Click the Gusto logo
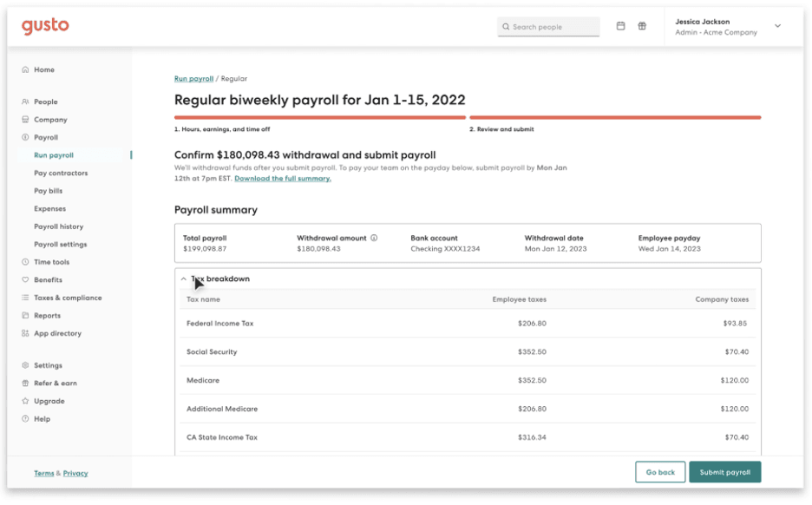The height and width of the screenshot is (505, 812). click(45, 26)
